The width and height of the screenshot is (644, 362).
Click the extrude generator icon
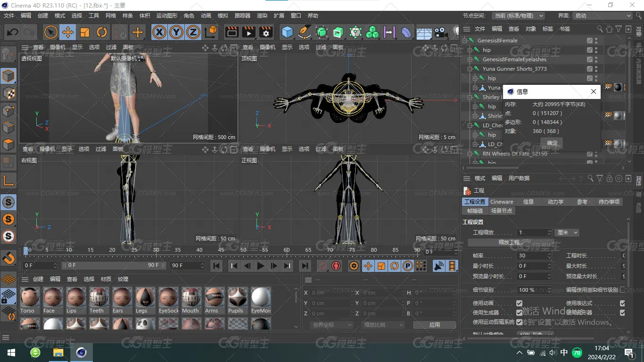(x=338, y=32)
